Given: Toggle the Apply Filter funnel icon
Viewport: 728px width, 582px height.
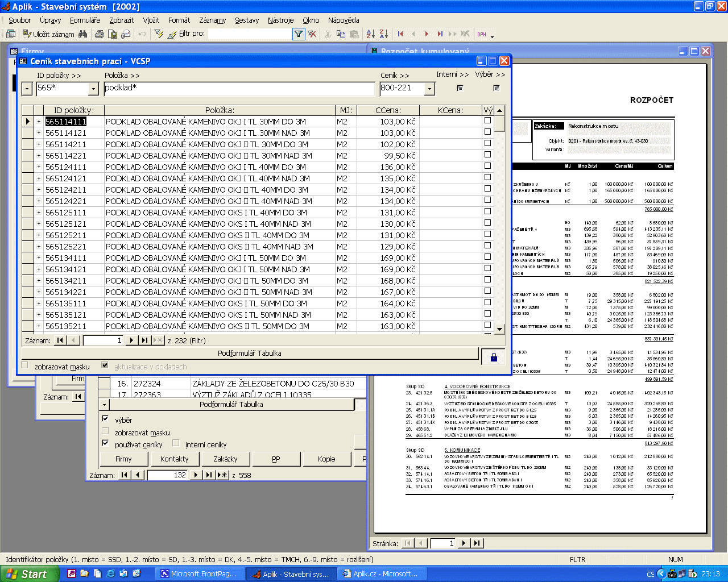Looking at the screenshot, I should coord(298,34).
